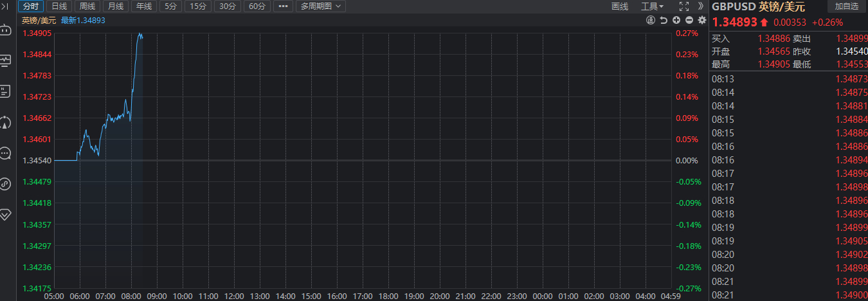Image resolution: width=868 pixels, height=301 pixels.
Task: Click the GBPUSD 英镑/美元 title
Action: (758, 6)
